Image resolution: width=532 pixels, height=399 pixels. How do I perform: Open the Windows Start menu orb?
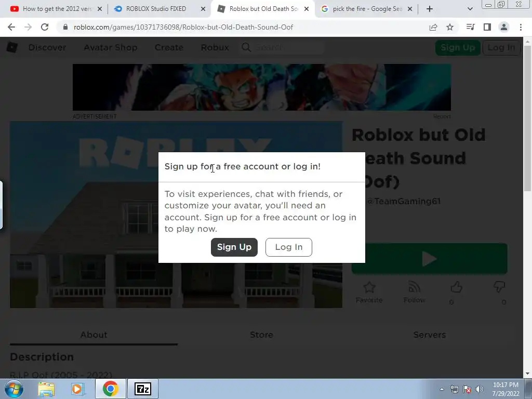point(14,389)
